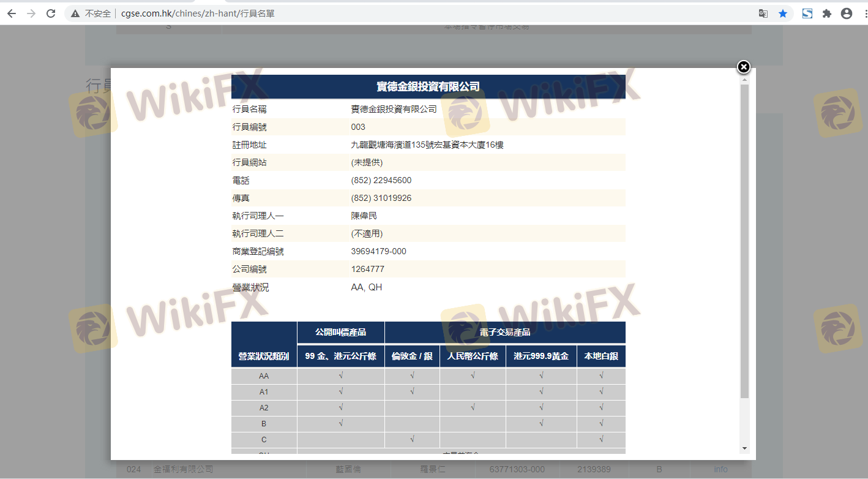Click C row checkmark under 倫敦金 / 銀
Screen dimensions: 868x479
point(412,439)
